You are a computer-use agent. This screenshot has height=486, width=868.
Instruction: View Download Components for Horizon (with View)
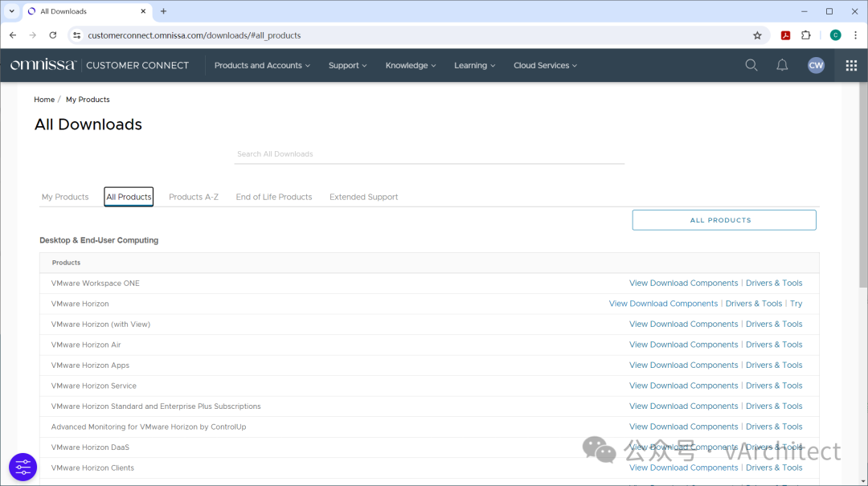(684, 324)
